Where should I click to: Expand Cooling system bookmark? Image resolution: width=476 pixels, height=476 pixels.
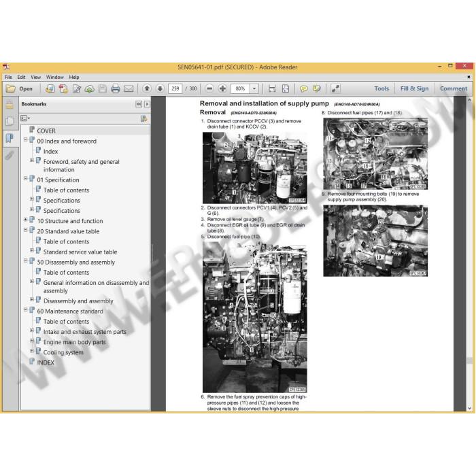(x=32, y=351)
